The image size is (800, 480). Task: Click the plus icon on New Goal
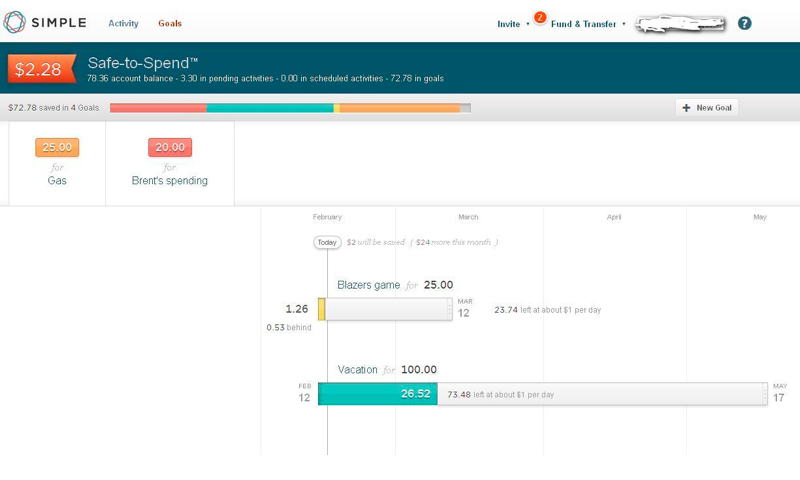686,108
